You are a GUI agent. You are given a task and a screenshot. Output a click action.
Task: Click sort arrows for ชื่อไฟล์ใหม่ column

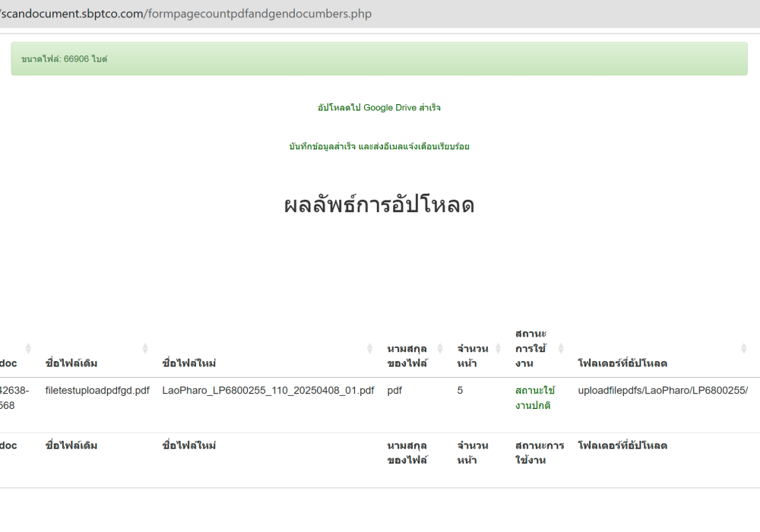pyautogui.click(x=370, y=348)
